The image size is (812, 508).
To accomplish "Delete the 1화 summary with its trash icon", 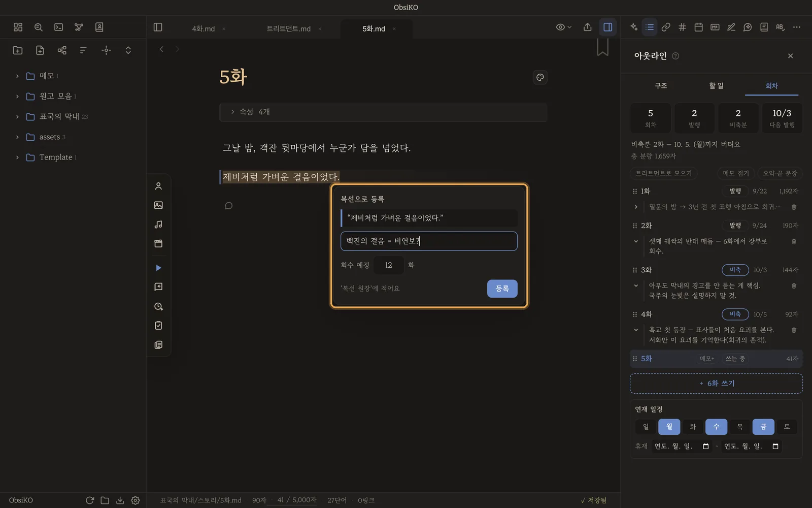I will click(794, 207).
